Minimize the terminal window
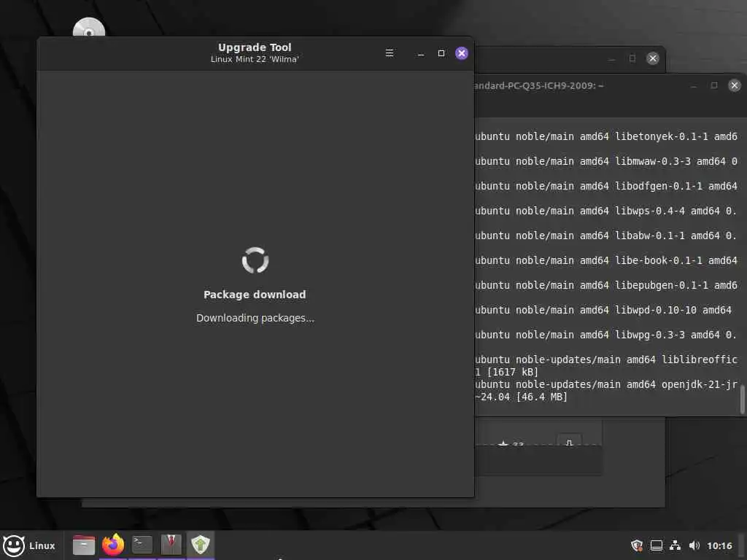747x560 pixels. [693, 86]
